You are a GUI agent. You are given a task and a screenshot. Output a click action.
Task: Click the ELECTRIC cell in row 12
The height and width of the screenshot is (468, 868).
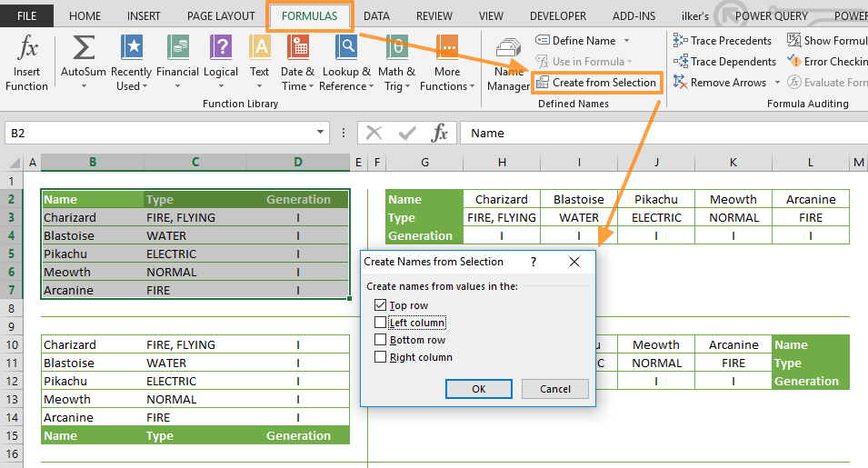(x=195, y=381)
